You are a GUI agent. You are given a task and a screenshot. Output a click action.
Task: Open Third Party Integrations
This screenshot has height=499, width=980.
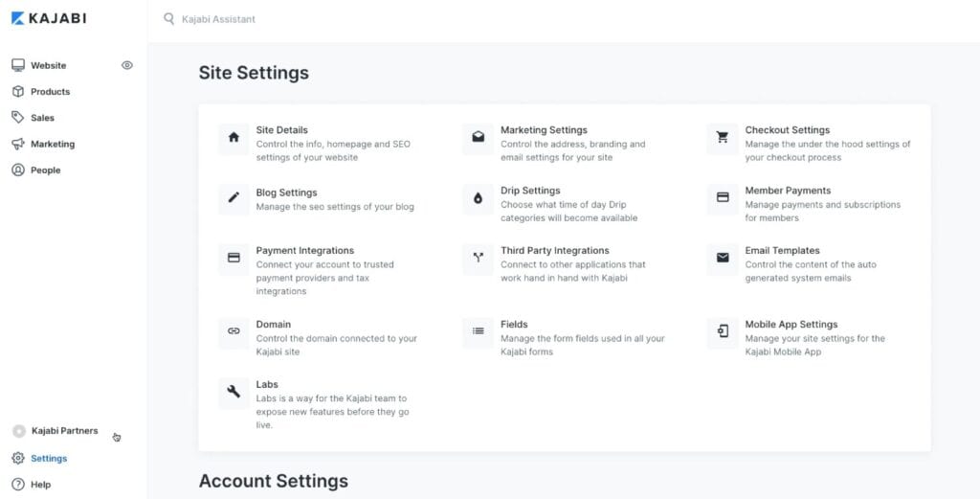click(555, 251)
